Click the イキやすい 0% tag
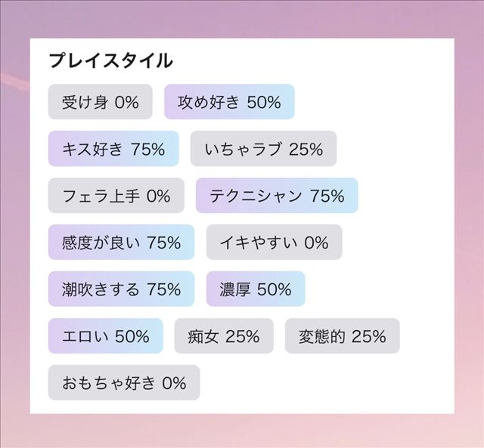The image size is (484, 448). click(x=274, y=243)
